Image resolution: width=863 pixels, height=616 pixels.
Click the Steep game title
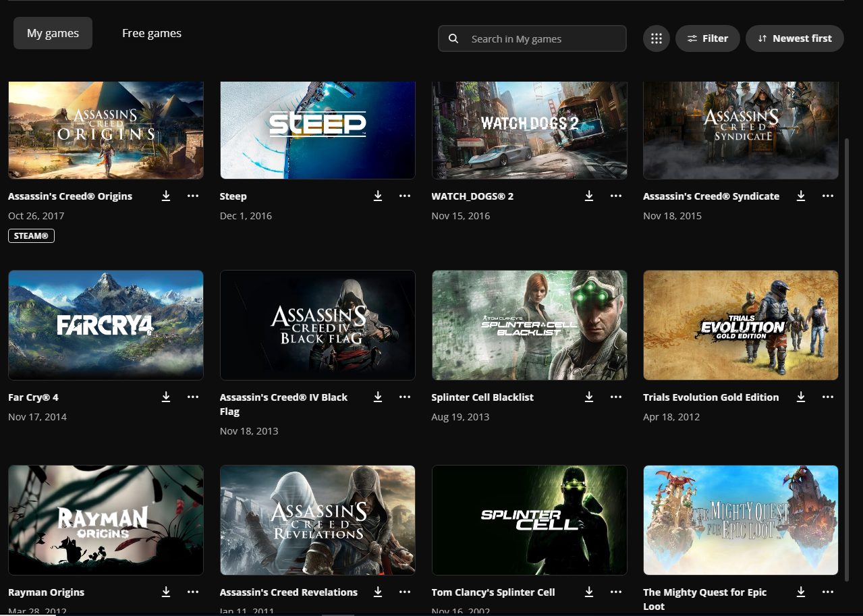233,196
